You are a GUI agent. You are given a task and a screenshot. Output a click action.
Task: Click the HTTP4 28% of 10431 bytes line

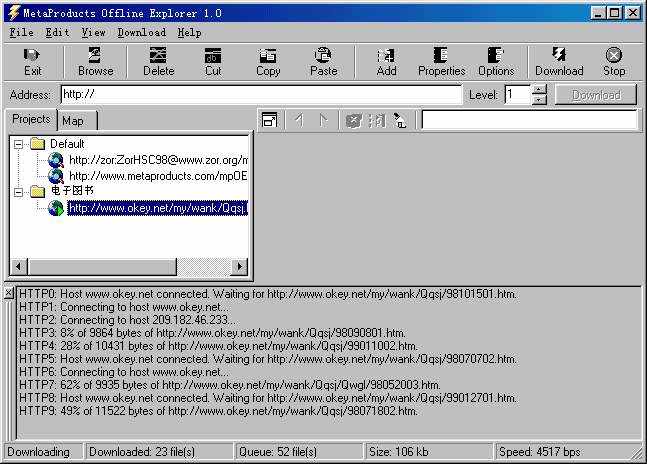218,346
